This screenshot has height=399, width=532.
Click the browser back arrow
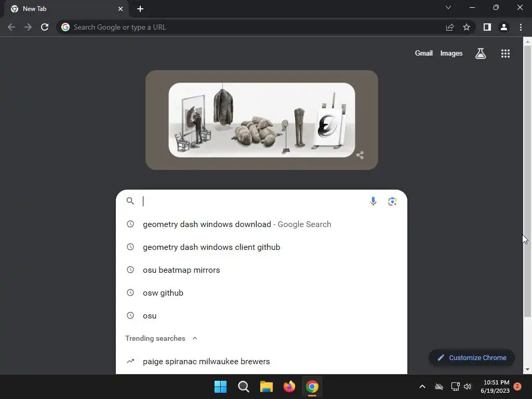[x=11, y=27]
